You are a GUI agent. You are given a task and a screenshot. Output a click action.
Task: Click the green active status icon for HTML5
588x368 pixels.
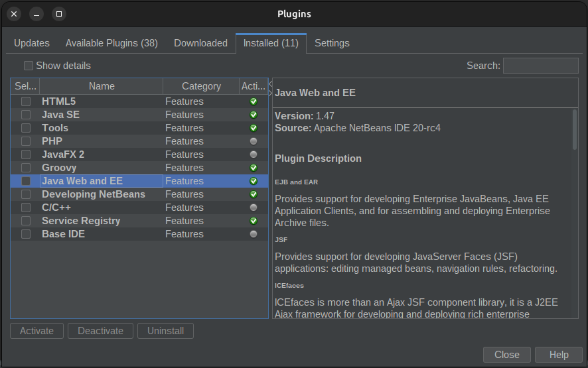253,101
